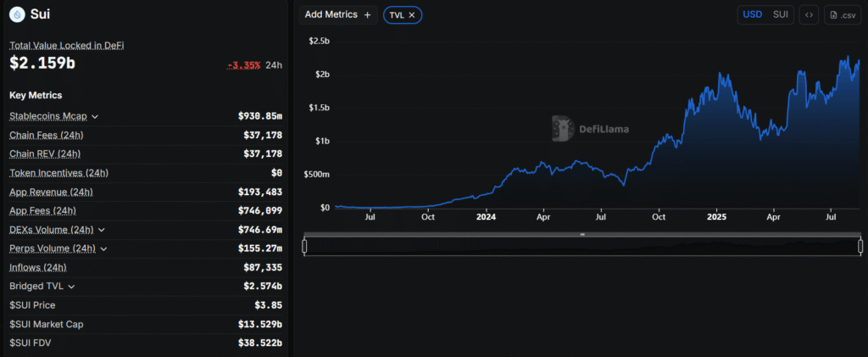
Task: Open the Add Metrics menu
Action: pyautogui.click(x=337, y=15)
